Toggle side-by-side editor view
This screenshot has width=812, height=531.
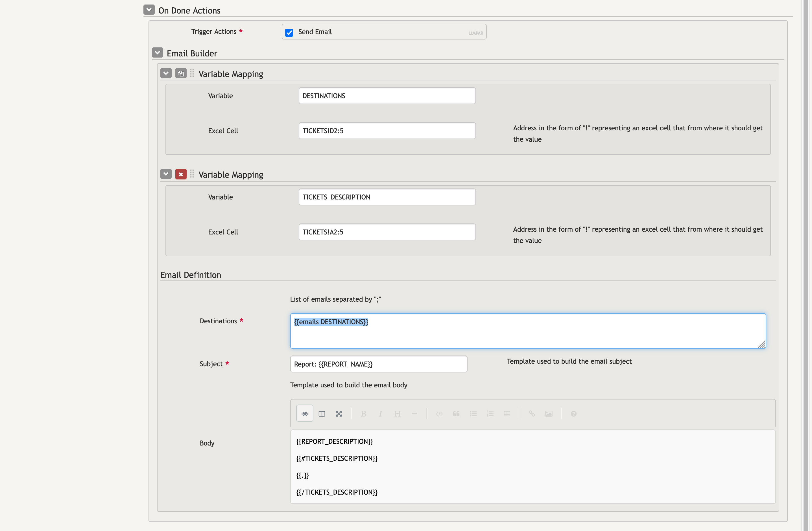[x=322, y=413]
